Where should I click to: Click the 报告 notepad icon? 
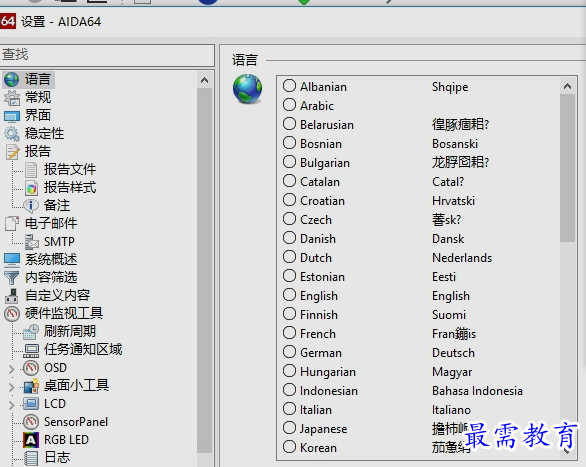[x=12, y=152]
